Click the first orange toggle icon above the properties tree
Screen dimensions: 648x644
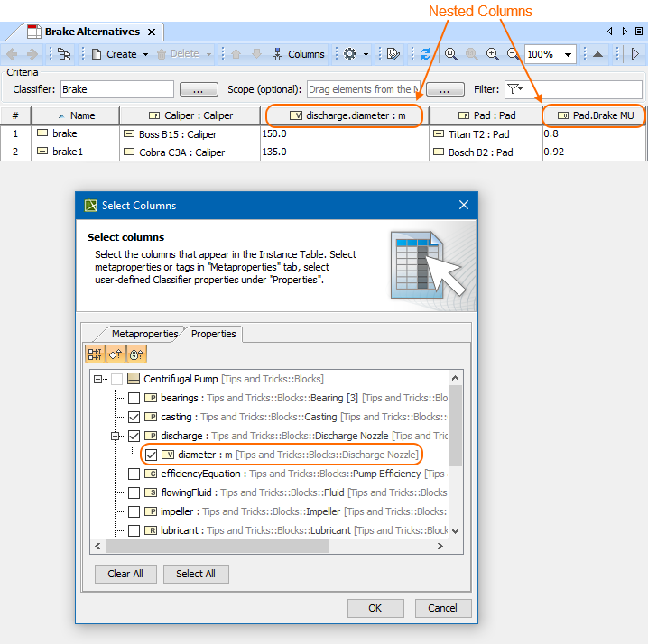95,354
